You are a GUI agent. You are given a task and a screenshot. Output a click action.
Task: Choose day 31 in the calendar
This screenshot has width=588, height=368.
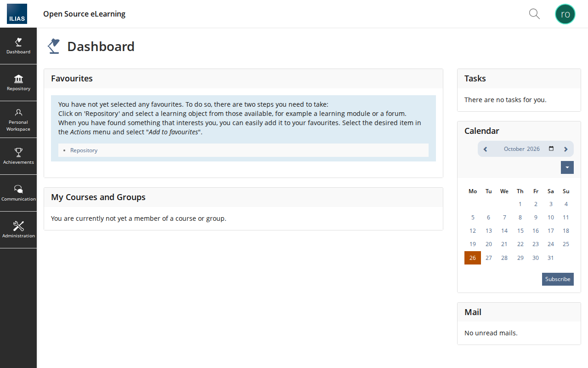point(551,258)
